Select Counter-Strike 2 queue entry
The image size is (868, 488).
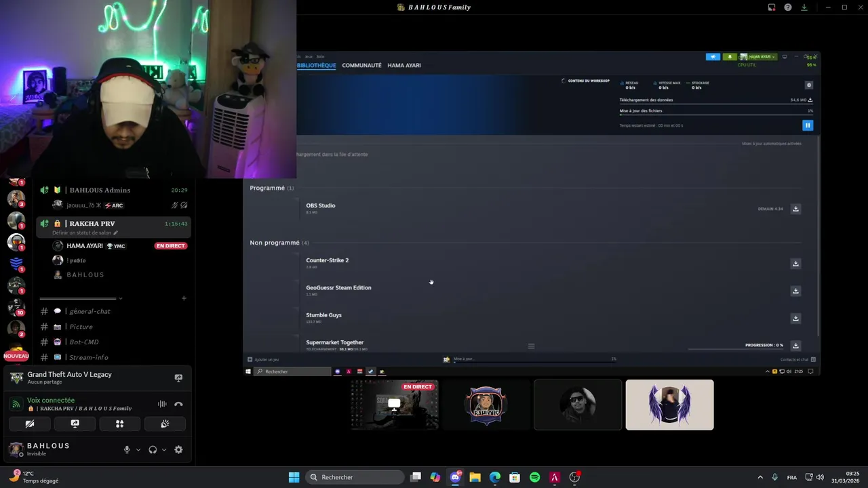327,260
